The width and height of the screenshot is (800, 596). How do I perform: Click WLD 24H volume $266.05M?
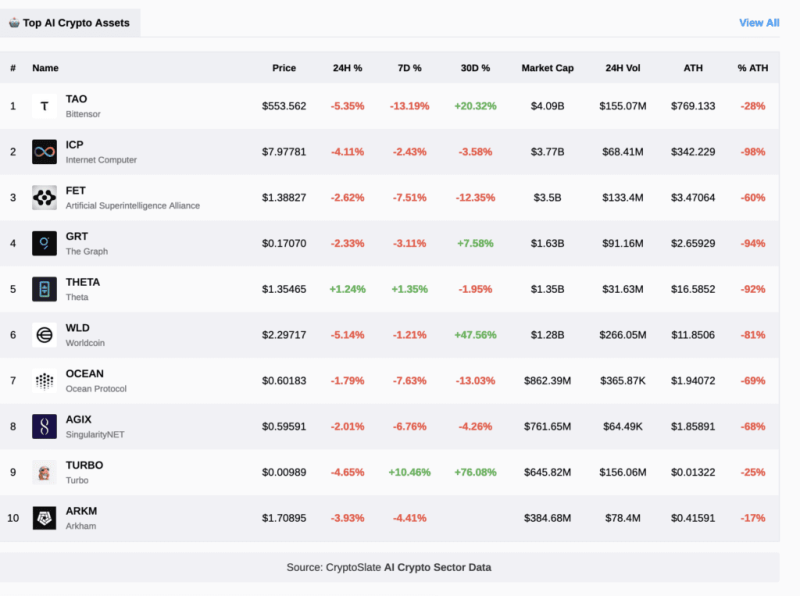(x=623, y=335)
